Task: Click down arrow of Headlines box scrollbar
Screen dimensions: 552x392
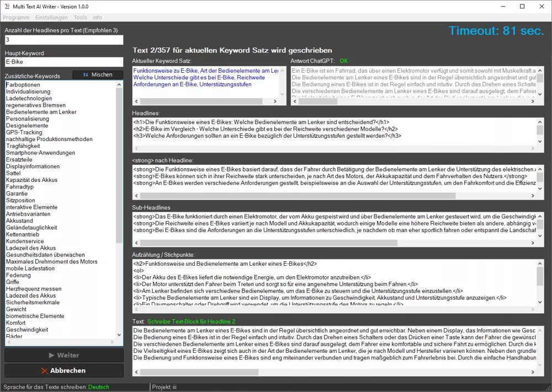Action: point(540,141)
